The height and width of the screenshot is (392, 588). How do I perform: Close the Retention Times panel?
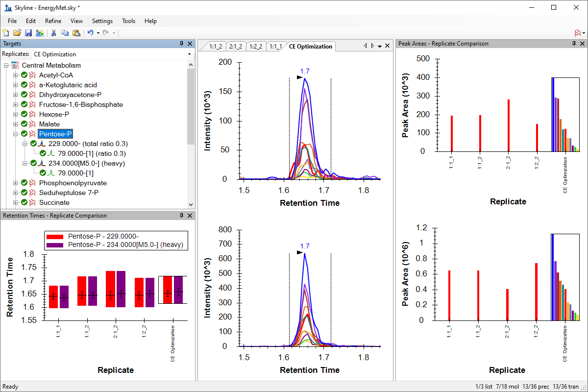click(x=191, y=216)
